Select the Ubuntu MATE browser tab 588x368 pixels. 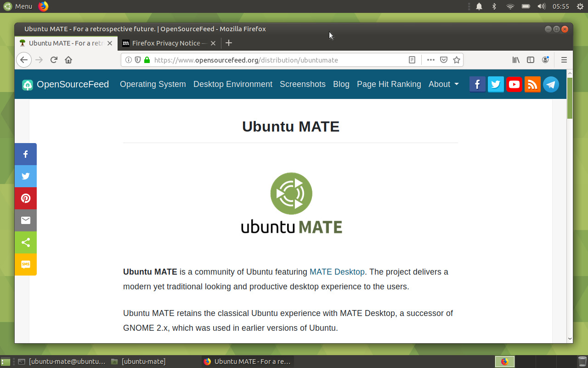pyautogui.click(x=66, y=43)
